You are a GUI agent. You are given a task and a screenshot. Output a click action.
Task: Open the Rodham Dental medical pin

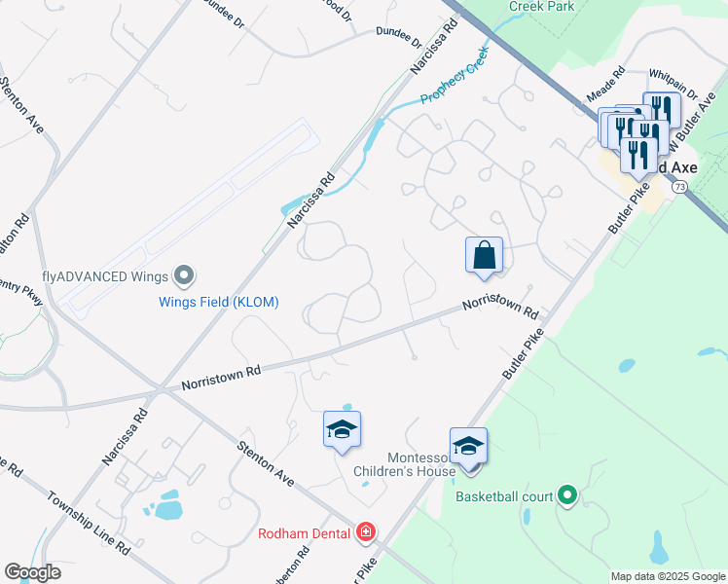[x=366, y=531]
